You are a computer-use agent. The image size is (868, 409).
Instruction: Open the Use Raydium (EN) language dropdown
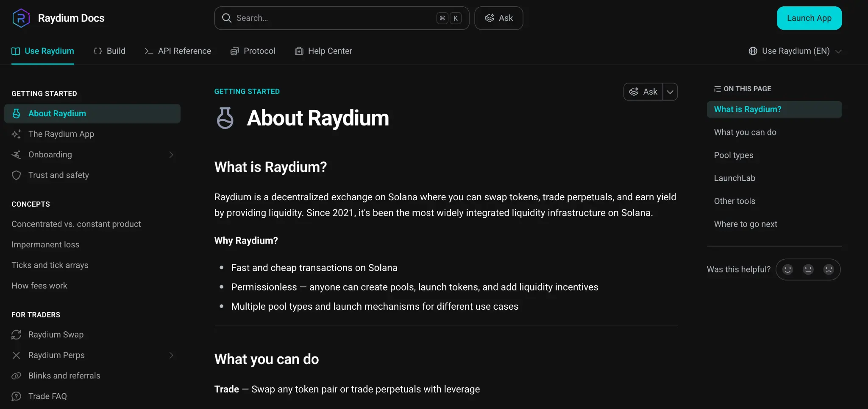click(795, 51)
